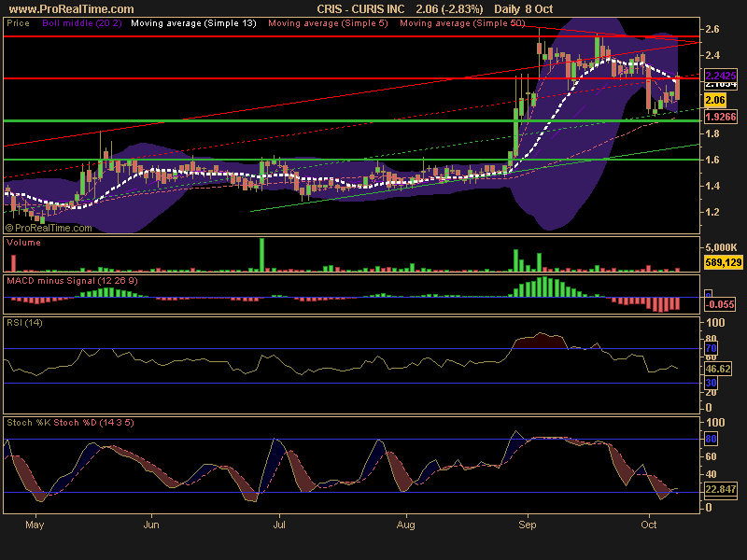Viewport: 747px width, 560px height.
Task: Click the 'Price' panel label
Action: 18,22
